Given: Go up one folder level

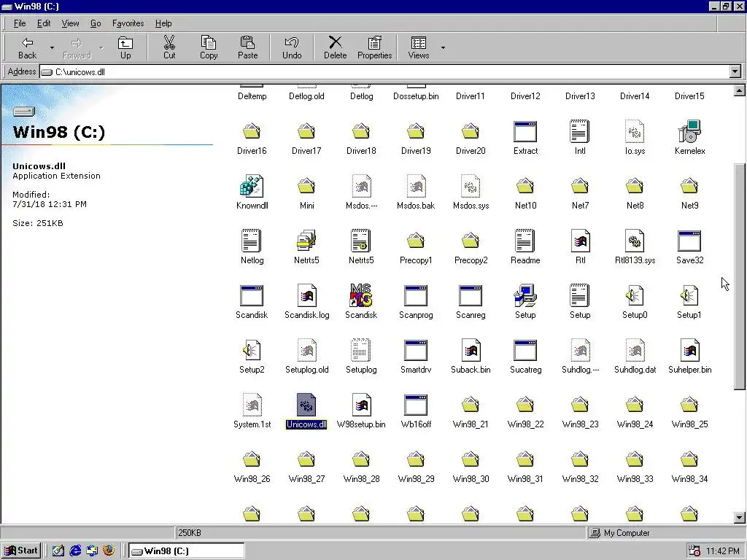Looking at the screenshot, I should pos(125,47).
